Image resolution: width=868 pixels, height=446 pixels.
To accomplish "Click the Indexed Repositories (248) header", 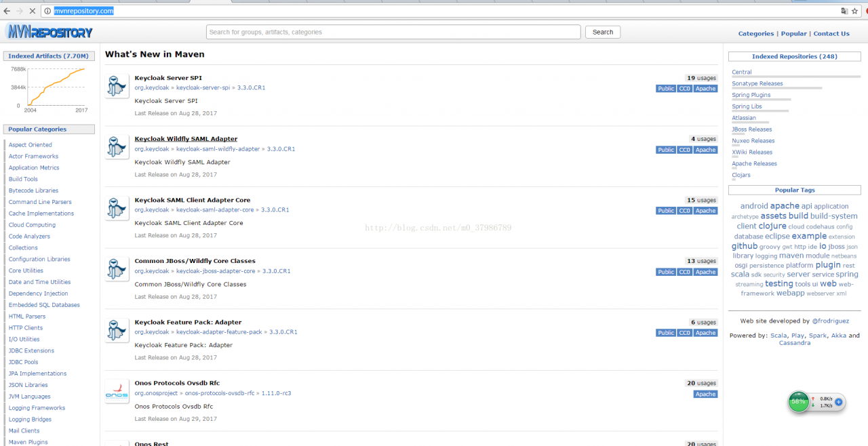I will 795,56.
